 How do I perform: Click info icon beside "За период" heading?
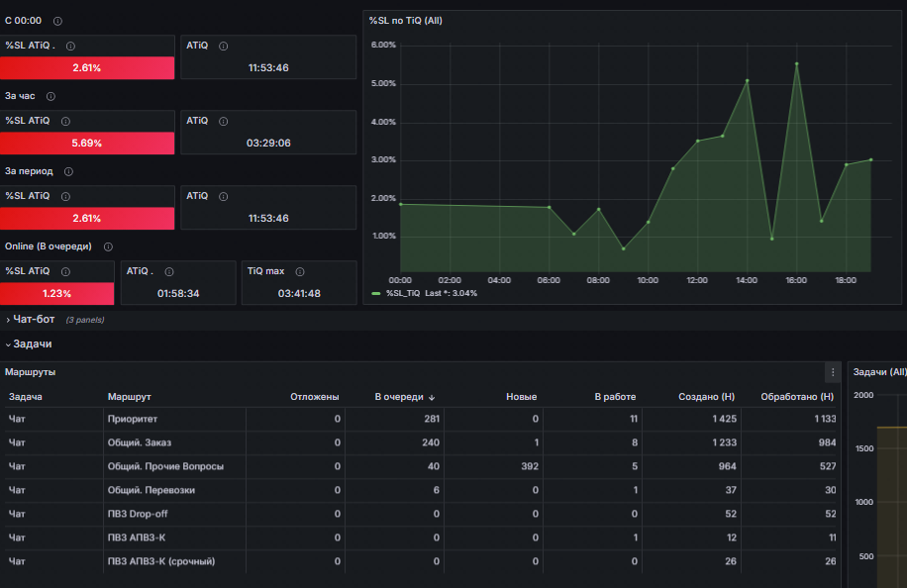pos(68,171)
